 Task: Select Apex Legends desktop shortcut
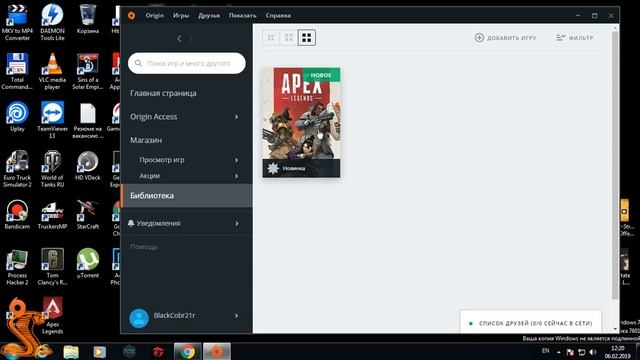[x=52, y=316]
